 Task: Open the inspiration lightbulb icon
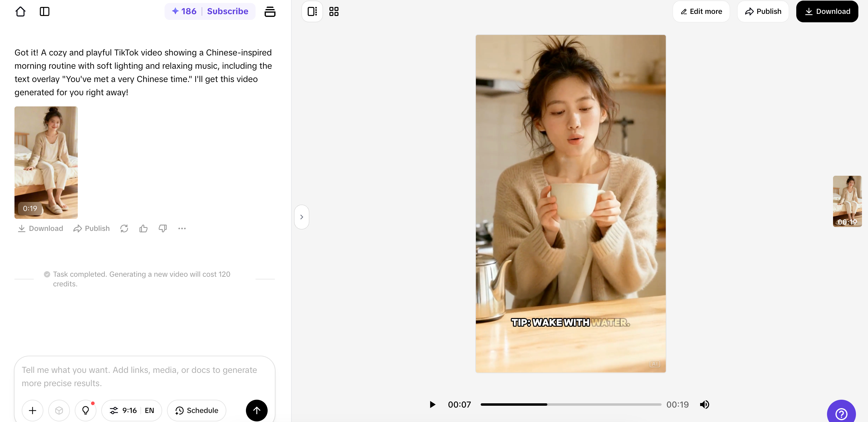point(86,410)
